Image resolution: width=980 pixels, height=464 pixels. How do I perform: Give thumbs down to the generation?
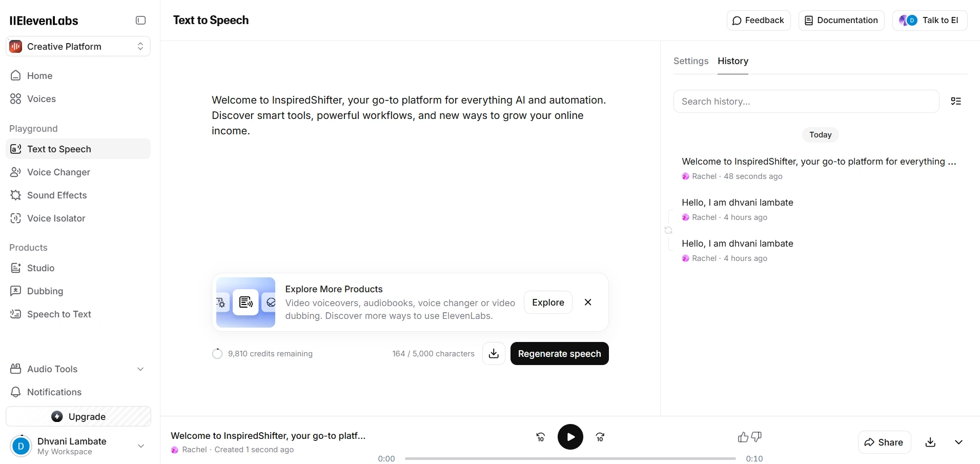point(756,437)
